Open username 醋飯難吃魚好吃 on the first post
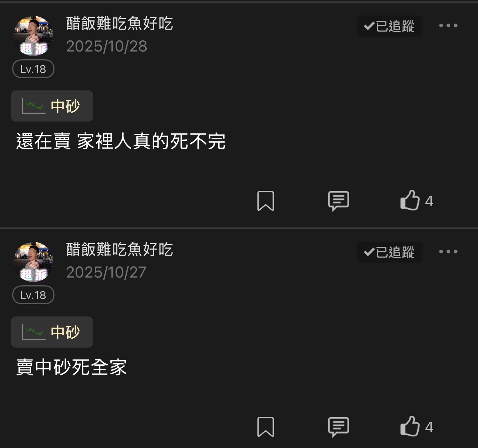This screenshot has height=448, width=478. (x=119, y=23)
